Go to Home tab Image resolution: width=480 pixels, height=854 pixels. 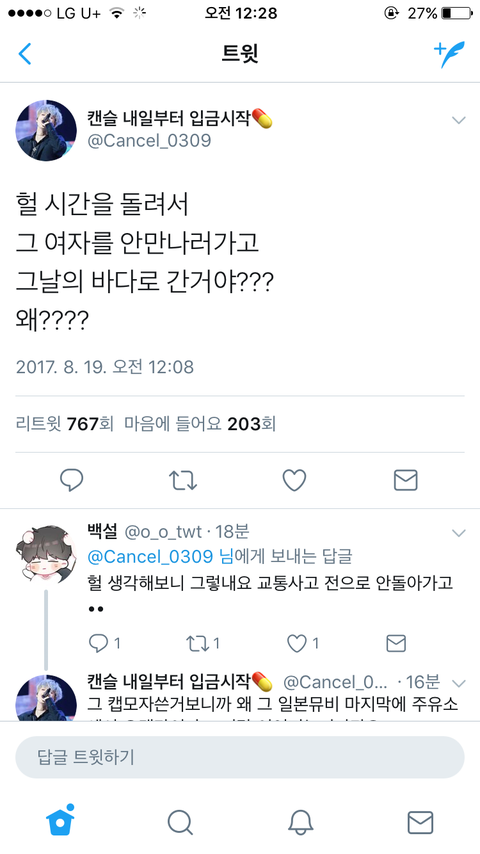pos(60,820)
